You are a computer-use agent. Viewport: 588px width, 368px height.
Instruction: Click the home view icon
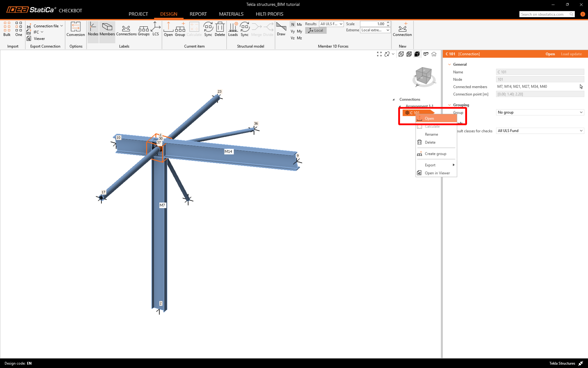tap(434, 54)
